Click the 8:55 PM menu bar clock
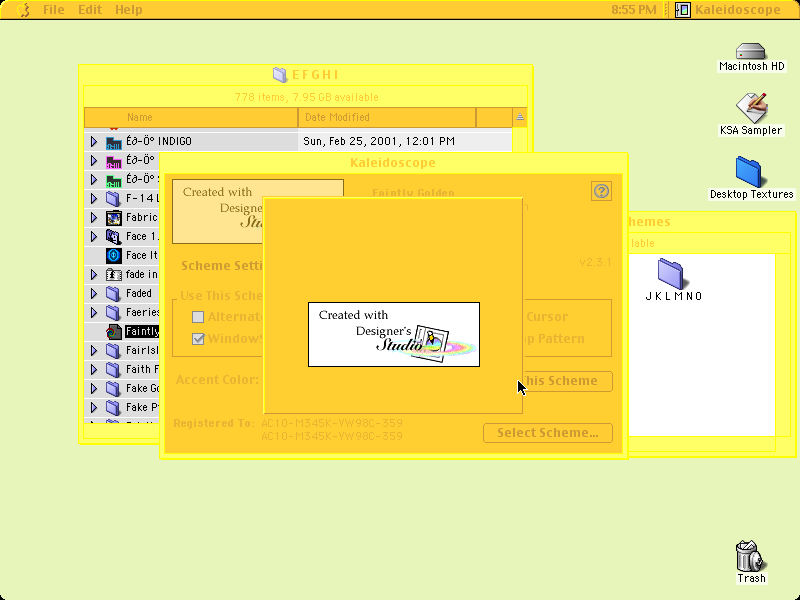 coord(634,10)
